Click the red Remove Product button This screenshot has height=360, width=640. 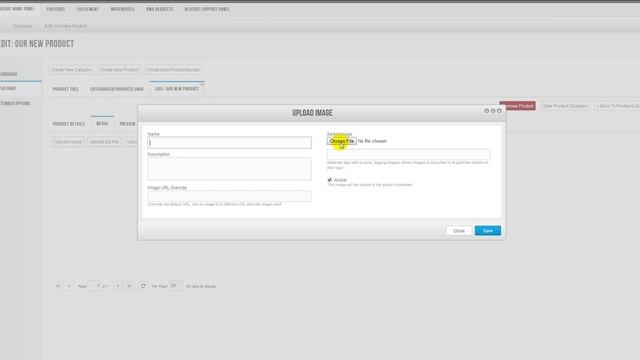click(x=518, y=106)
